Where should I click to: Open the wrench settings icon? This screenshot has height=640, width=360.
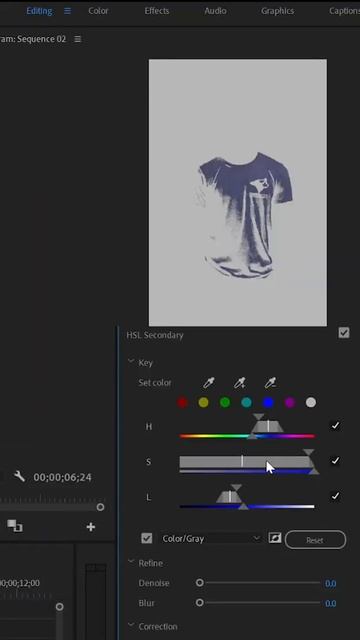point(19,476)
